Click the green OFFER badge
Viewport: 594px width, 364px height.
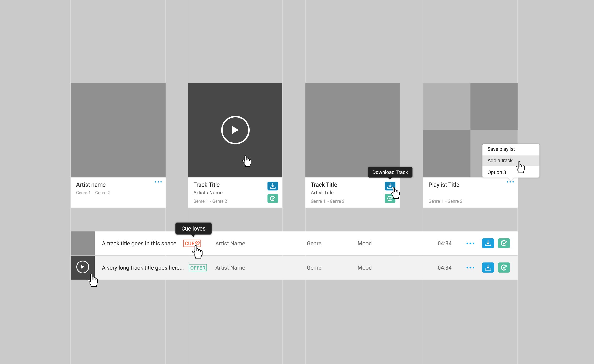click(198, 268)
